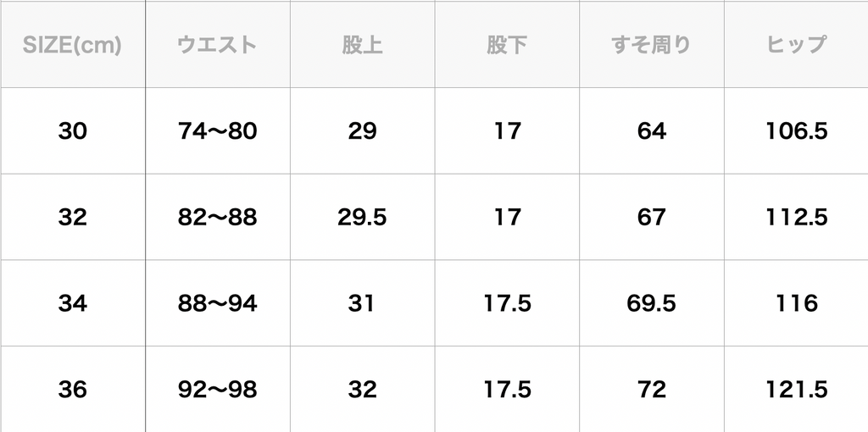Click the 121.5 hip value
This screenshot has height=432, width=868.
796,390
